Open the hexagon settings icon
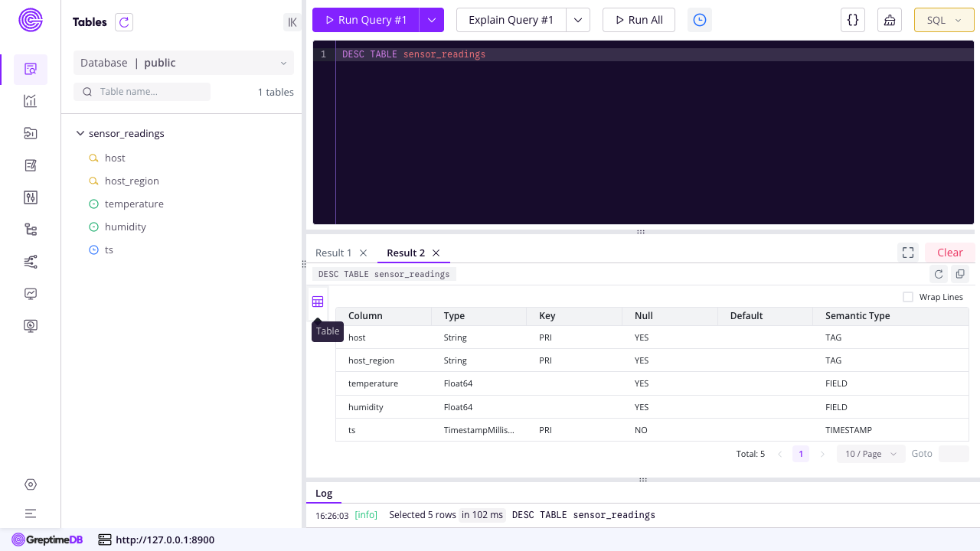Screen dimensions: 980x551 click(x=31, y=484)
